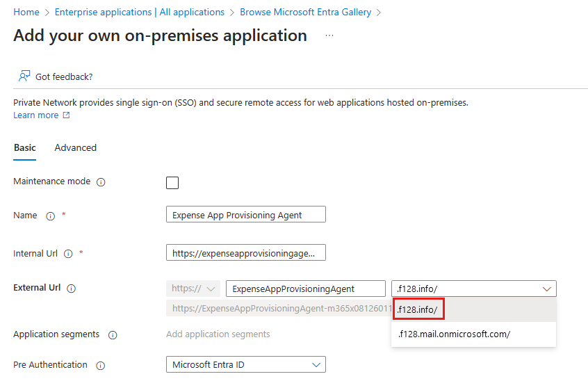Click info icon next to Name
The image size is (588, 381).
tap(50, 216)
